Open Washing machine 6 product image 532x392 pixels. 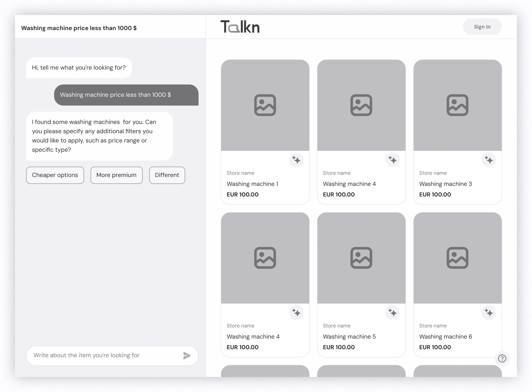pos(457,258)
